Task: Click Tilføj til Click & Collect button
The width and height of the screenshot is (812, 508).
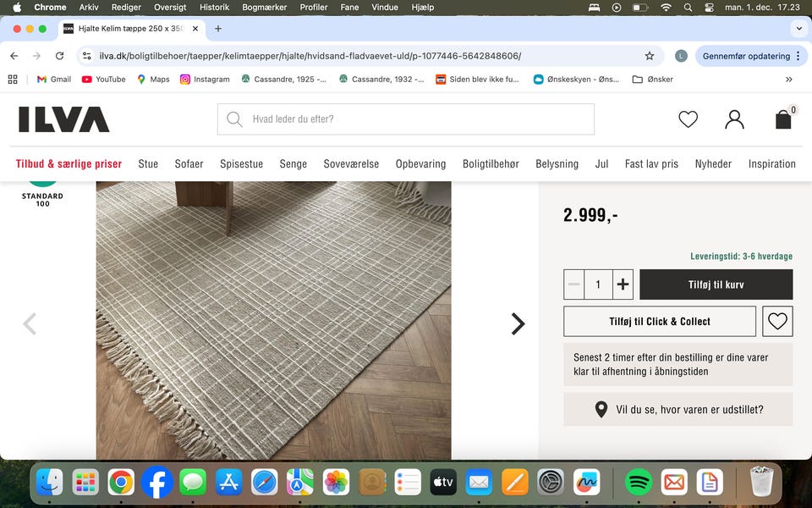Action: pyautogui.click(x=660, y=322)
